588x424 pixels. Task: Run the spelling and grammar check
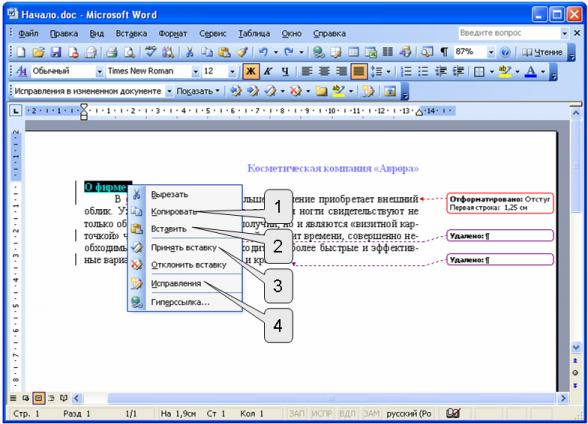point(151,52)
